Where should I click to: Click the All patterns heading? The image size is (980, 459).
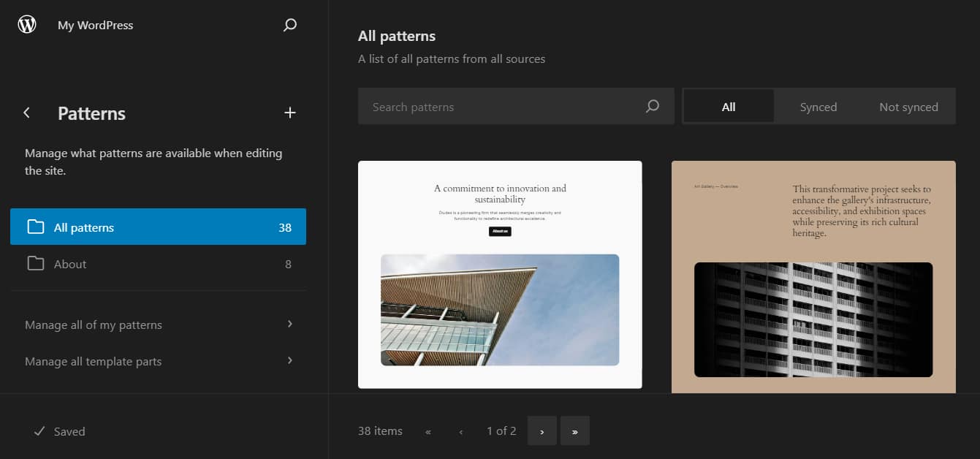click(x=397, y=36)
